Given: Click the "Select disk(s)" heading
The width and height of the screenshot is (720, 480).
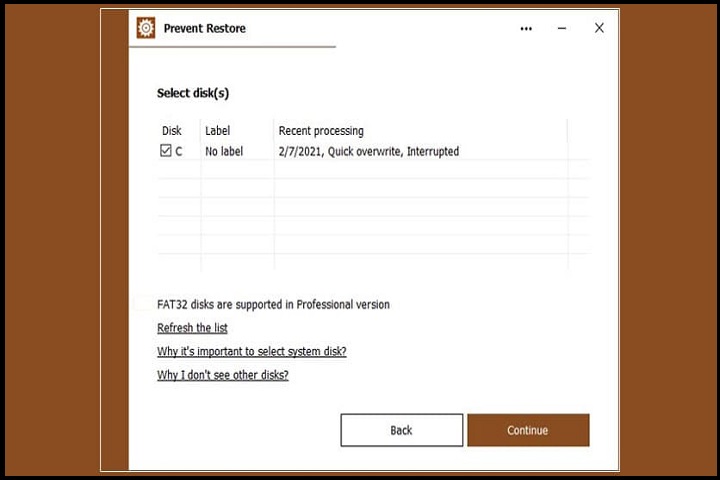Looking at the screenshot, I should (193, 93).
